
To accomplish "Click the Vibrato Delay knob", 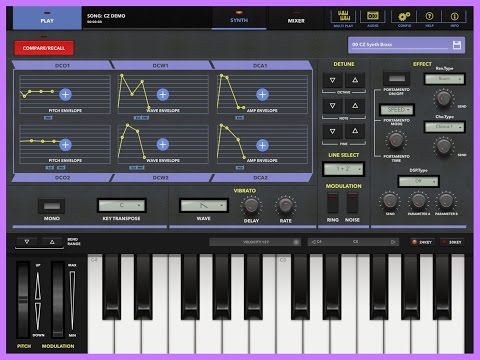I will point(251,206).
